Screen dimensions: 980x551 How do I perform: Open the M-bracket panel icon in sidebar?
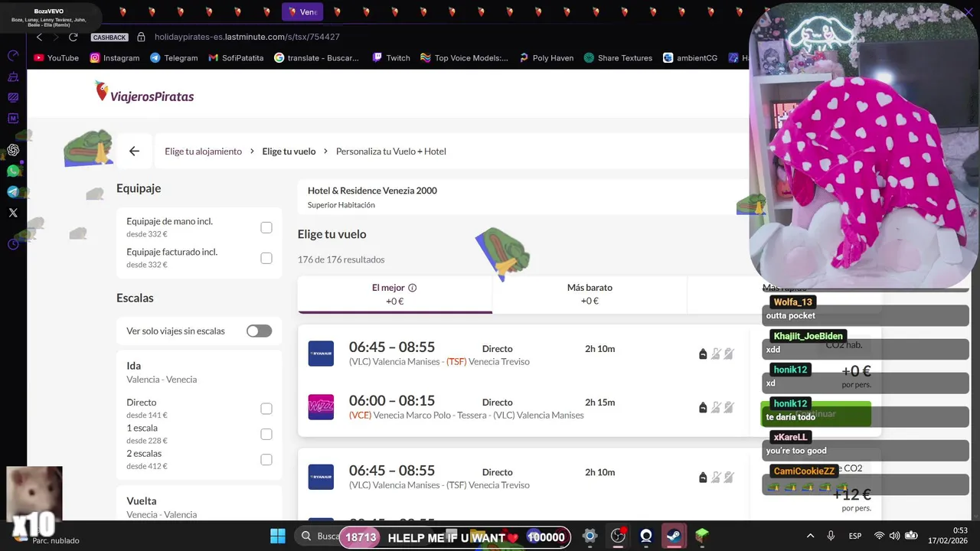(x=13, y=119)
